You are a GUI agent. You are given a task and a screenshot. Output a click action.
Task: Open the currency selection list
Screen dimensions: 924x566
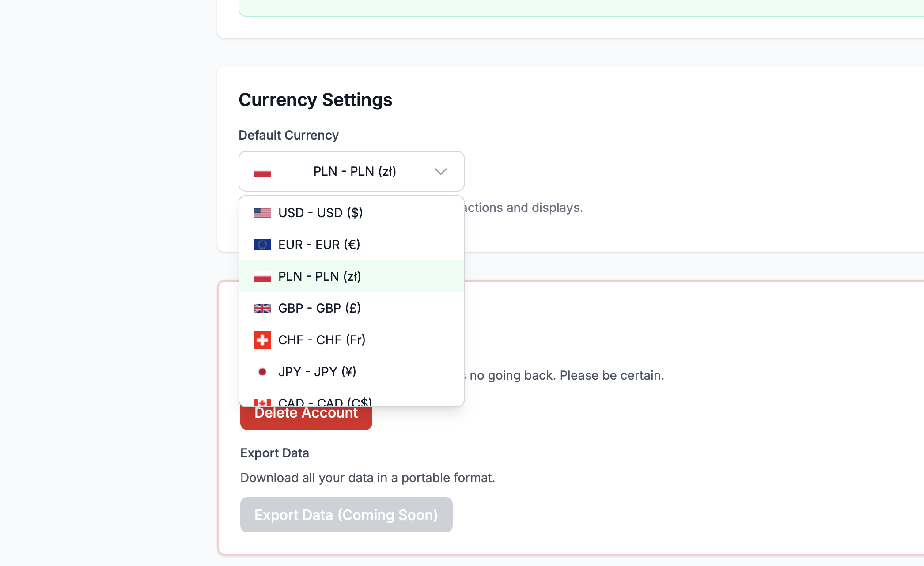351,171
